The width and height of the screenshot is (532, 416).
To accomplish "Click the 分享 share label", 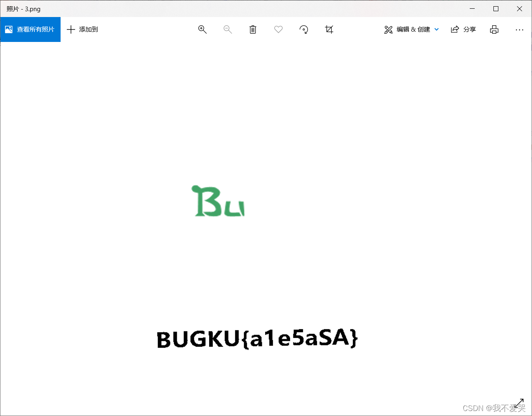I will point(470,29).
